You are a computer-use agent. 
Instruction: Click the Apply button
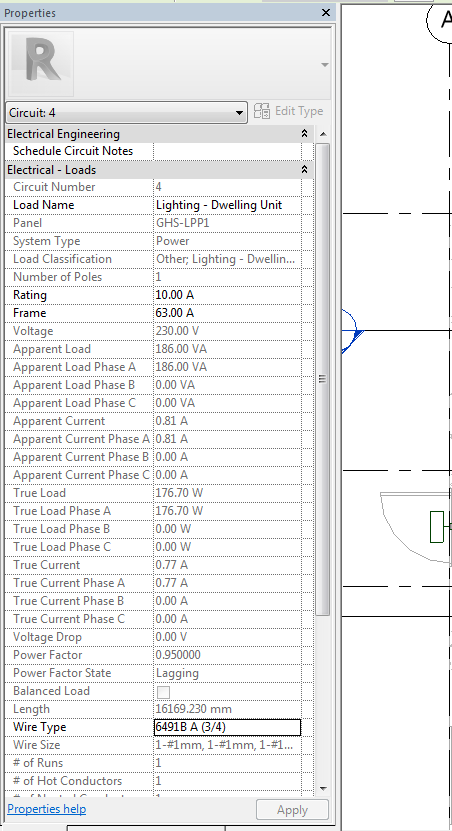(x=292, y=810)
